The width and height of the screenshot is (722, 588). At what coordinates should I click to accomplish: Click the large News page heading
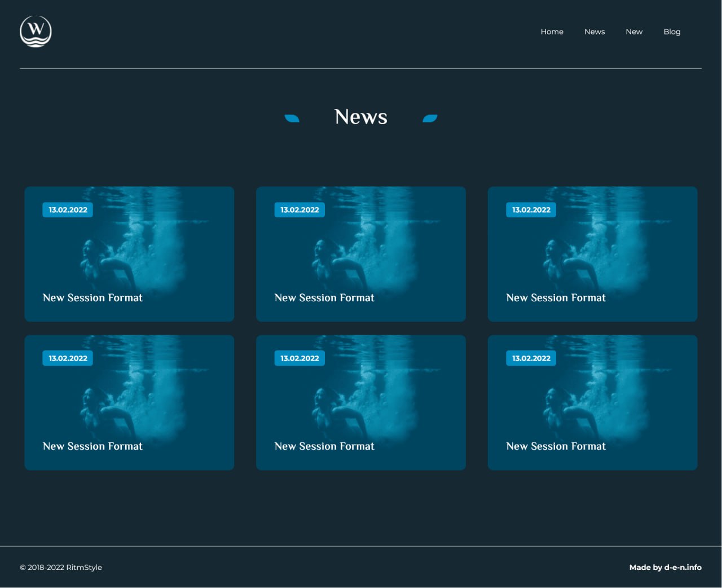[x=361, y=117]
